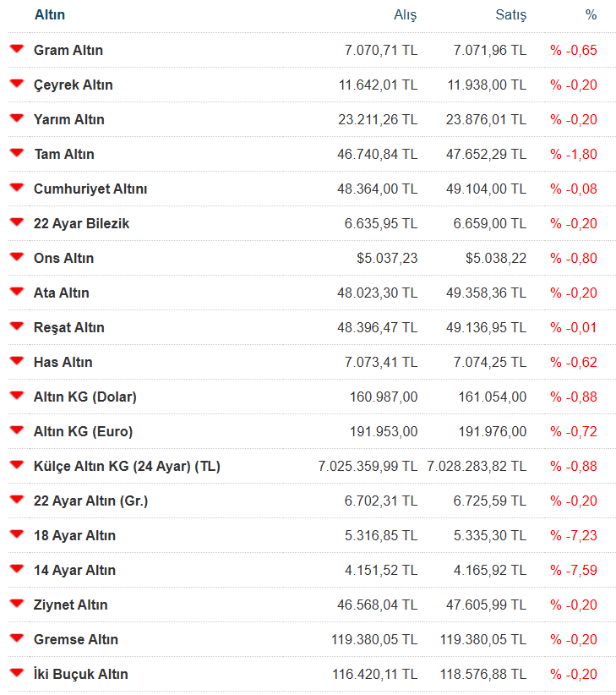
Task: Open the Yarım Altın link
Action: [x=69, y=119]
